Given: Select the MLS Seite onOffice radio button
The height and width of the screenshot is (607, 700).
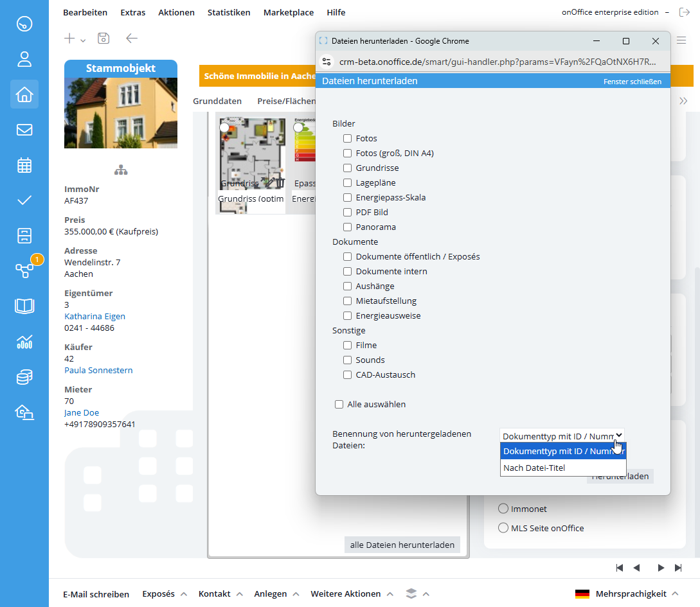Looking at the screenshot, I should (503, 528).
